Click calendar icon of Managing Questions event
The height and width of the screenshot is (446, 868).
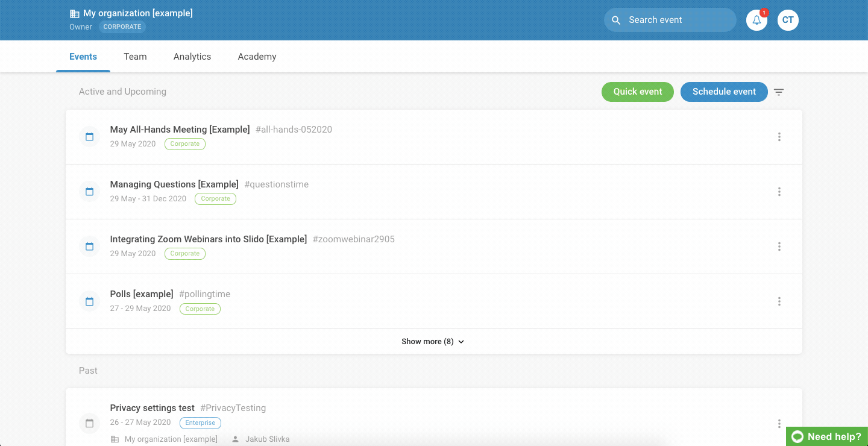coord(90,192)
